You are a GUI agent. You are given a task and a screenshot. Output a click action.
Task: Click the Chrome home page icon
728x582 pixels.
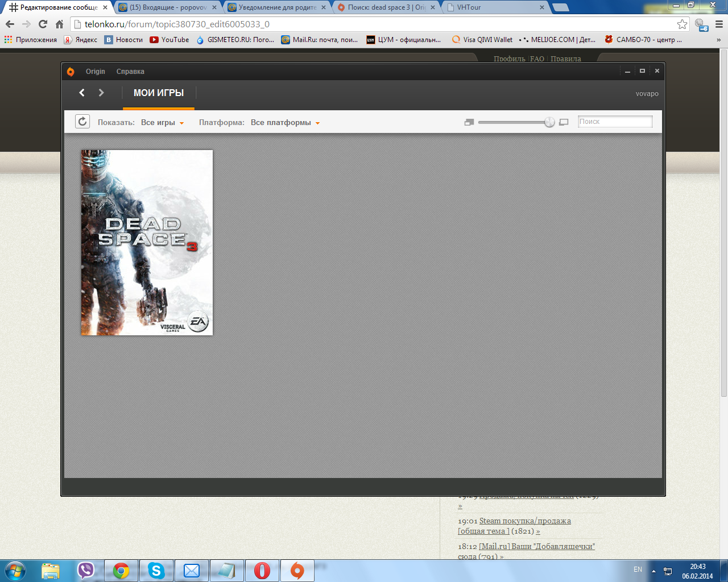(59, 24)
